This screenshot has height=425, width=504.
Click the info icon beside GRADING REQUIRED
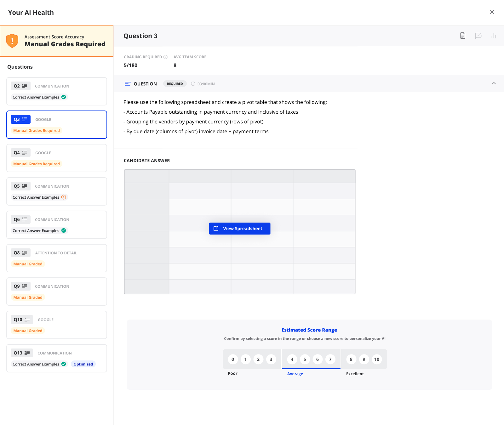pos(166,57)
